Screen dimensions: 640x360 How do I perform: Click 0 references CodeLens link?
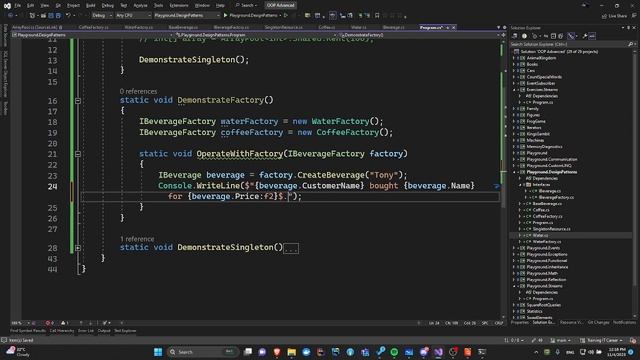tap(138, 91)
